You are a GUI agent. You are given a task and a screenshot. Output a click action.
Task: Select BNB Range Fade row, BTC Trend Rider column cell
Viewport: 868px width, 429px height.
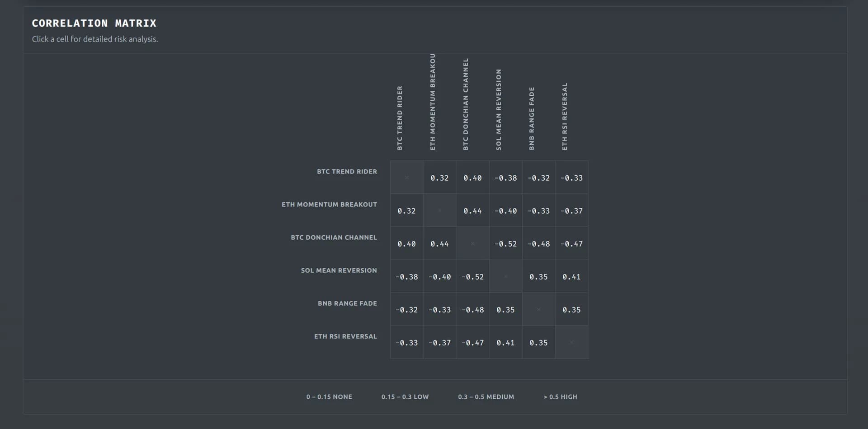pyautogui.click(x=406, y=309)
